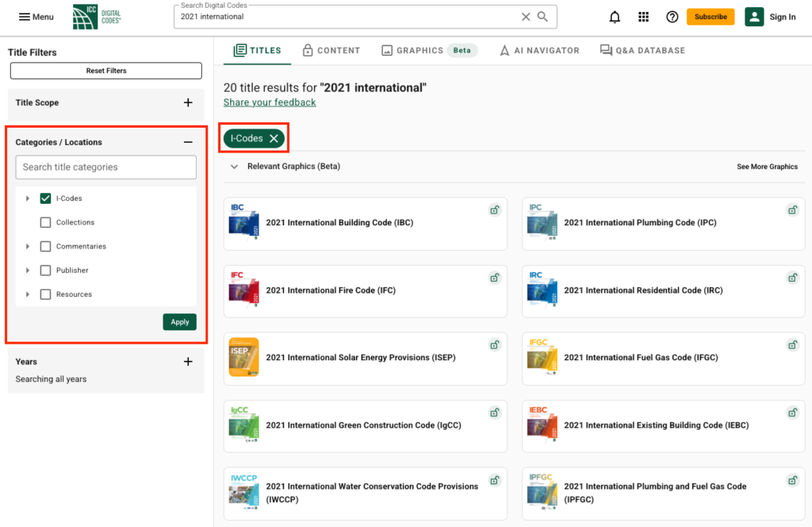Open 2021 International Building Code (IBC) title
The width and height of the screenshot is (812, 527).
[339, 222]
